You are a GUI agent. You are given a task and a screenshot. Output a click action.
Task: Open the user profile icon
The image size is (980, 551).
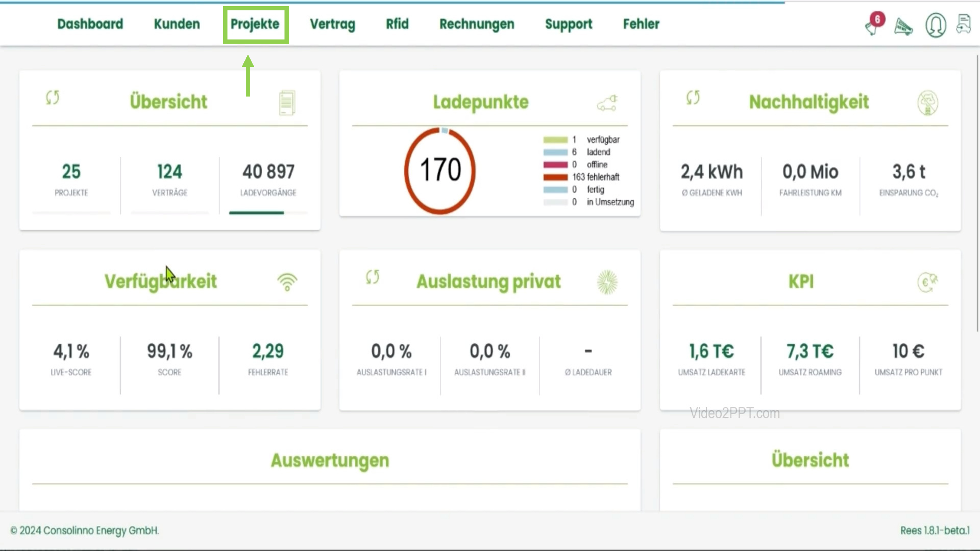(935, 25)
